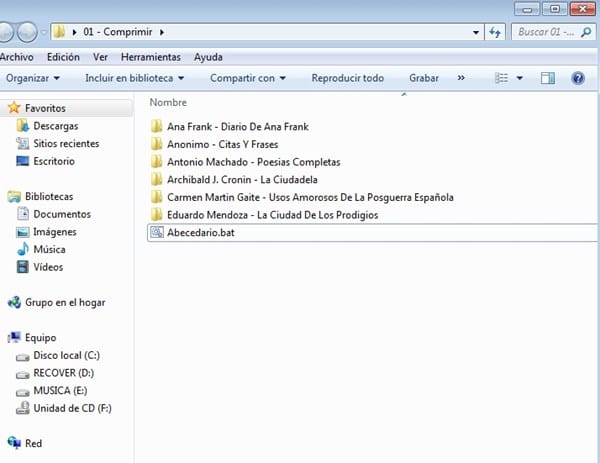The height and width of the screenshot is (463, 600).
Task: Click the Música note icon
Action: (x=23, y=249)
